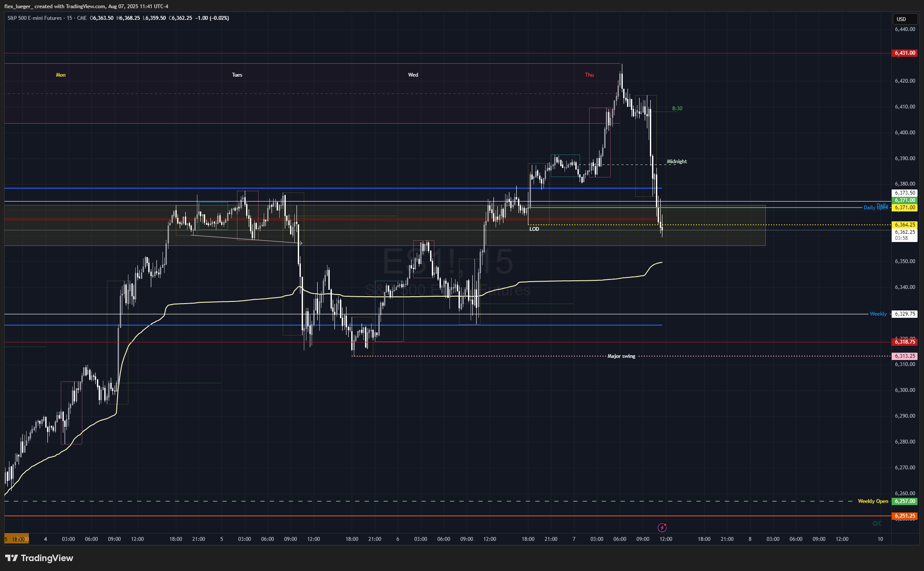Click the TradingView logo at bottom left

[39, 558]
